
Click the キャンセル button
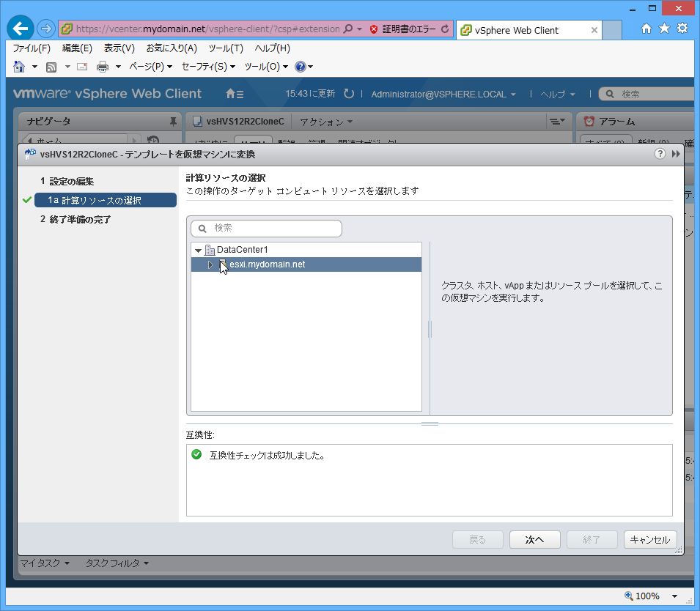[x=650, y=540]
